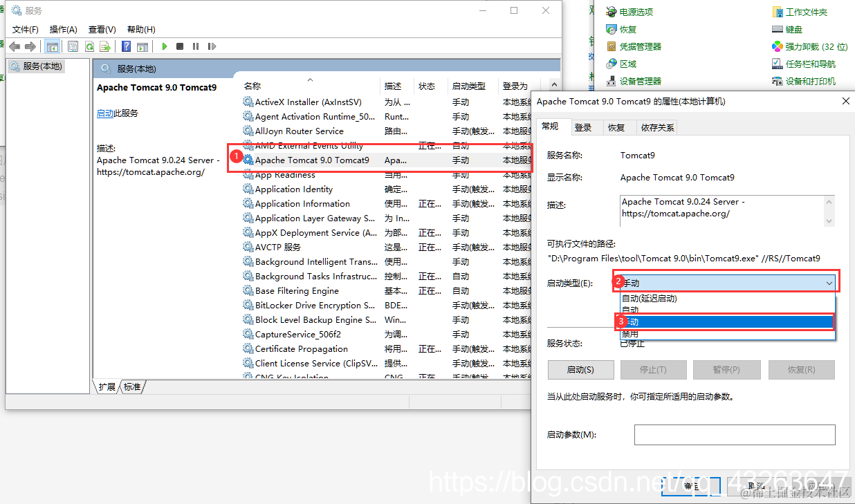Viewport: 855px width, 504px height.
Task: Switch to the 恢复 tab in properties dialog
Action: click(x=616, y=127)
